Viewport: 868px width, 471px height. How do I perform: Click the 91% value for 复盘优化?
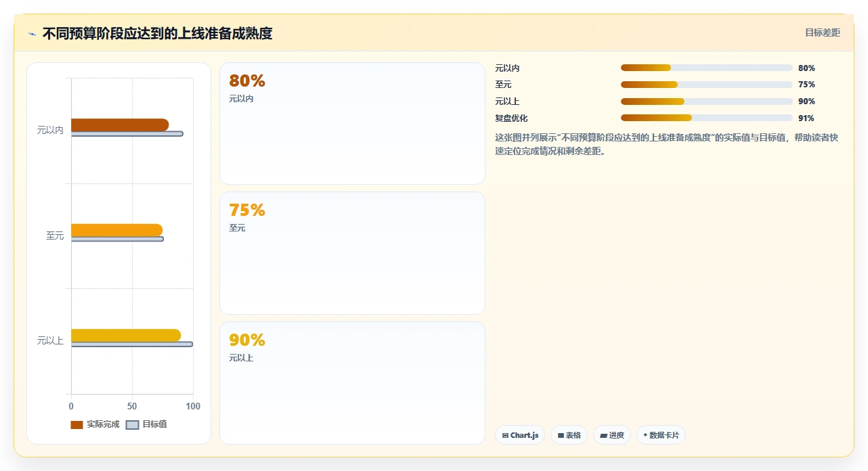[806, 118]
